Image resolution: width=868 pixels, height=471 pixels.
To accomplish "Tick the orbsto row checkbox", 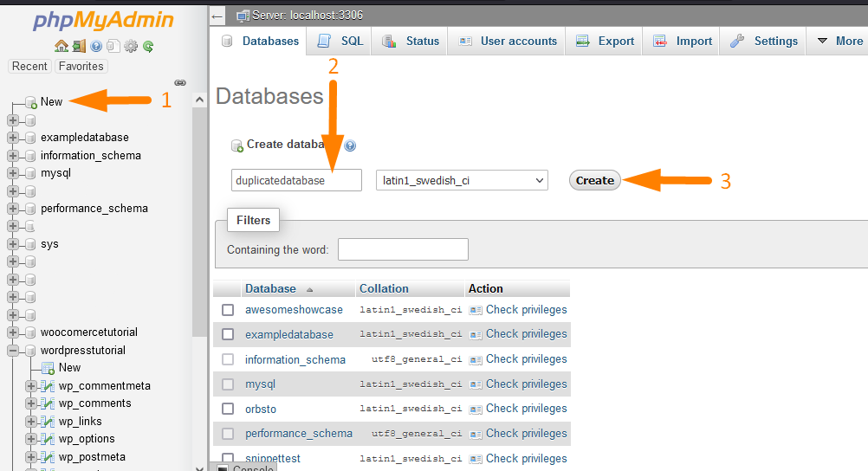I will [228, 409].
